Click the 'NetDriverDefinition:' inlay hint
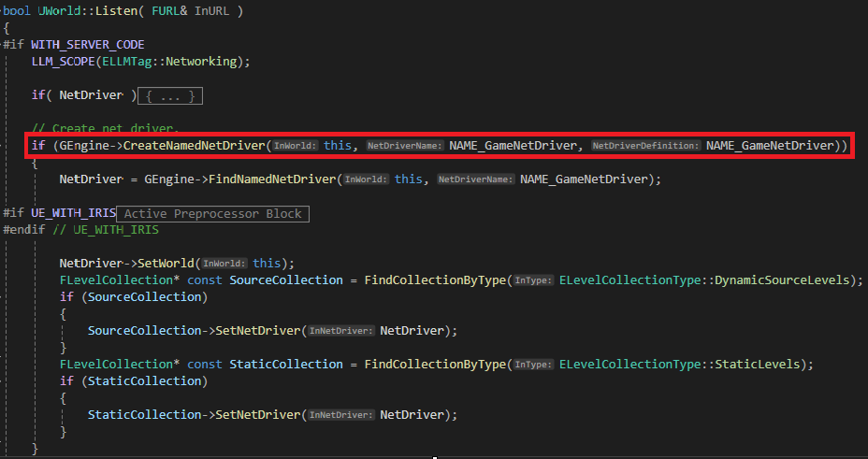Image resolution: width=868 pixels, height=459 pixels. click(x=646, y=146)
